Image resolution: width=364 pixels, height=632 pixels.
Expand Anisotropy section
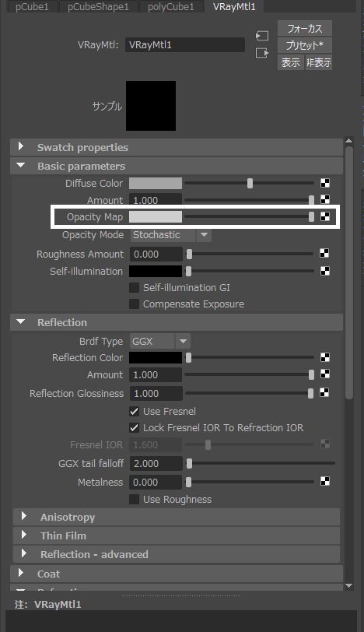(177, 517)
